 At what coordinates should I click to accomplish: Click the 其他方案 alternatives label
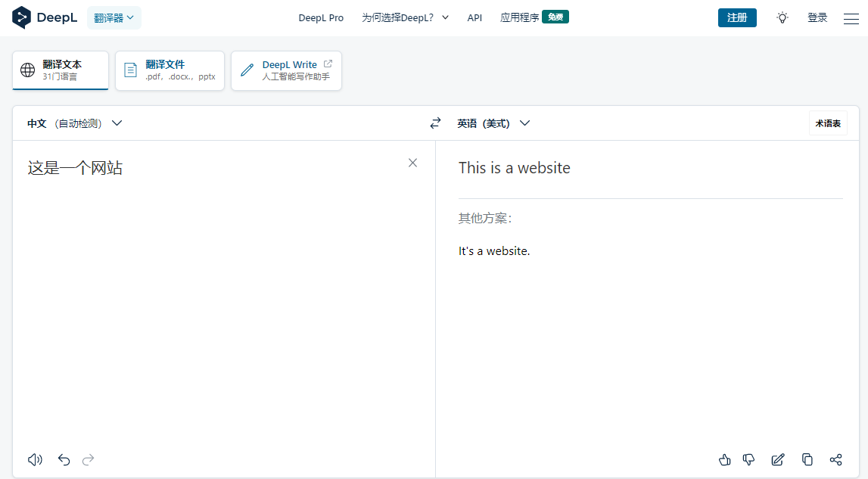coord(485,218)
